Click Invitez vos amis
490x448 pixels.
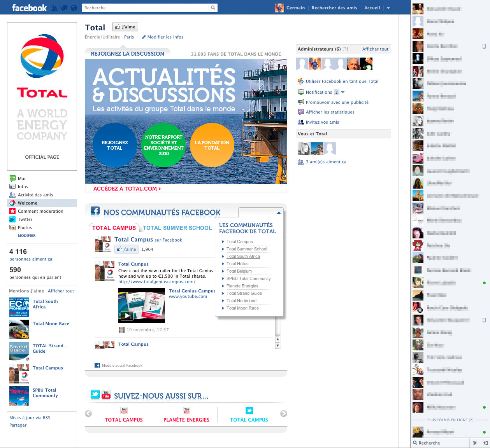pos(322,122)
